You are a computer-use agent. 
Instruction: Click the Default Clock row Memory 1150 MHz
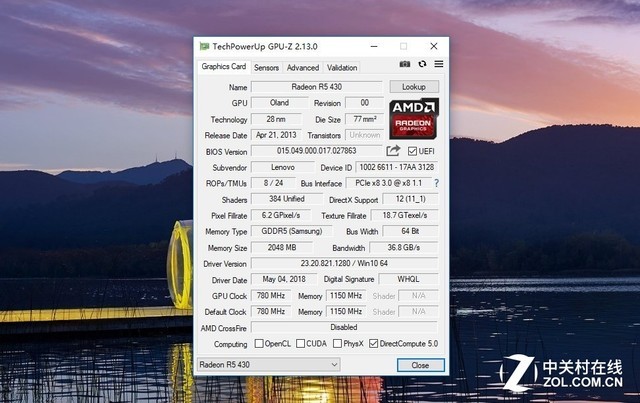coord(346,312)
